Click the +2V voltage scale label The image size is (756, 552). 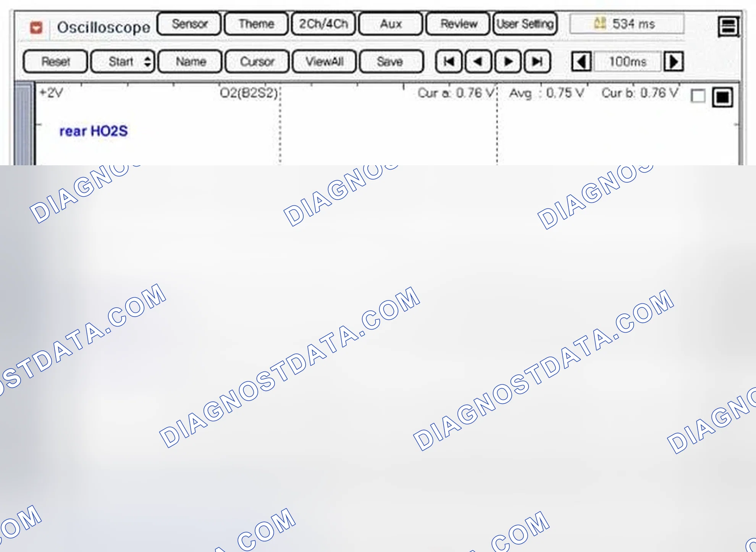[x=51, y=93]
